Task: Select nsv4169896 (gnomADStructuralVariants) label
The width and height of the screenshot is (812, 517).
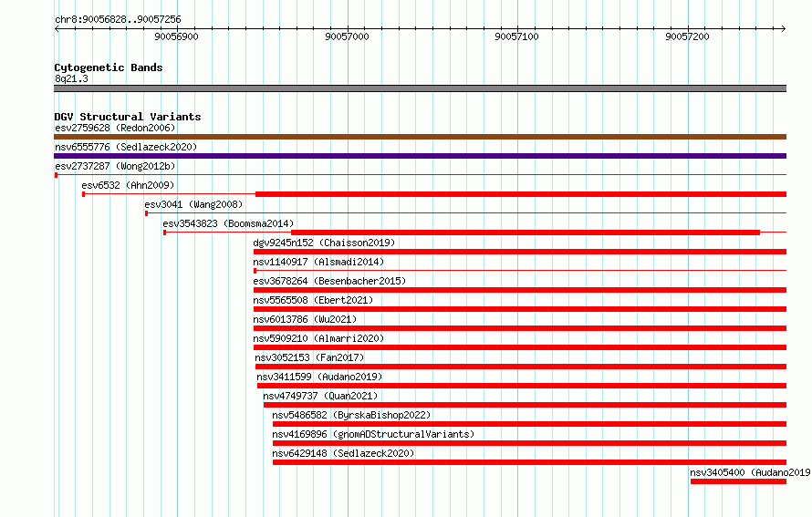Action: coord(373,434)
